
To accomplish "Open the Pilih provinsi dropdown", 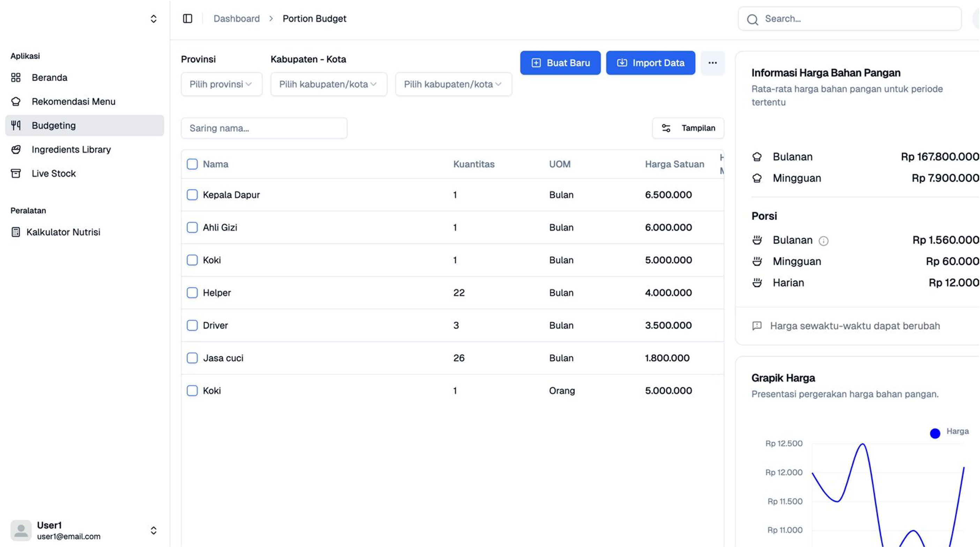I will pos(222,84).
